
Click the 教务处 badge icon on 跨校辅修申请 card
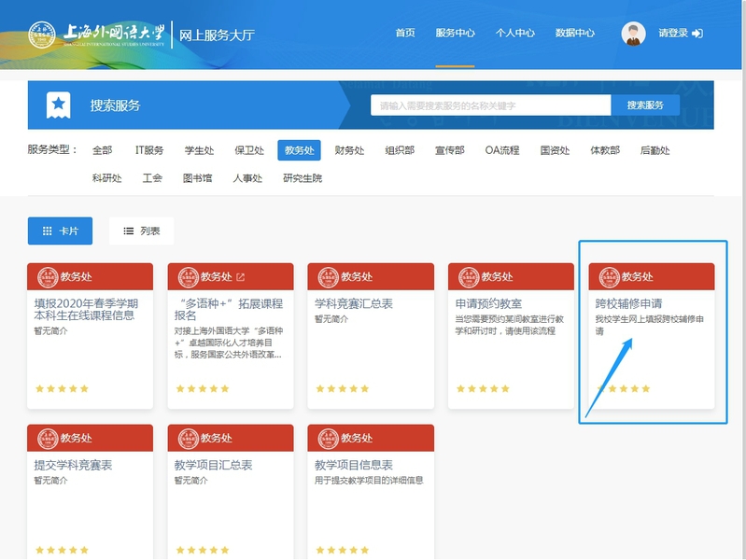coord(608,277)
